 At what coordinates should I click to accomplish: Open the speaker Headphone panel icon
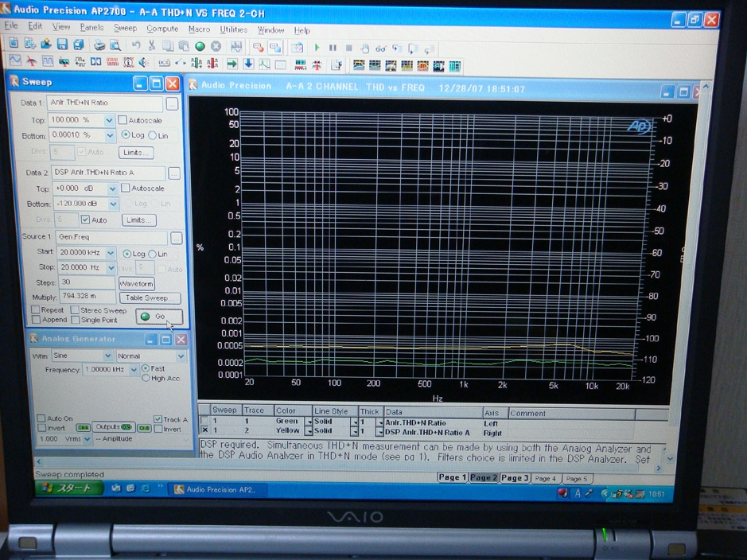[144, 62]
